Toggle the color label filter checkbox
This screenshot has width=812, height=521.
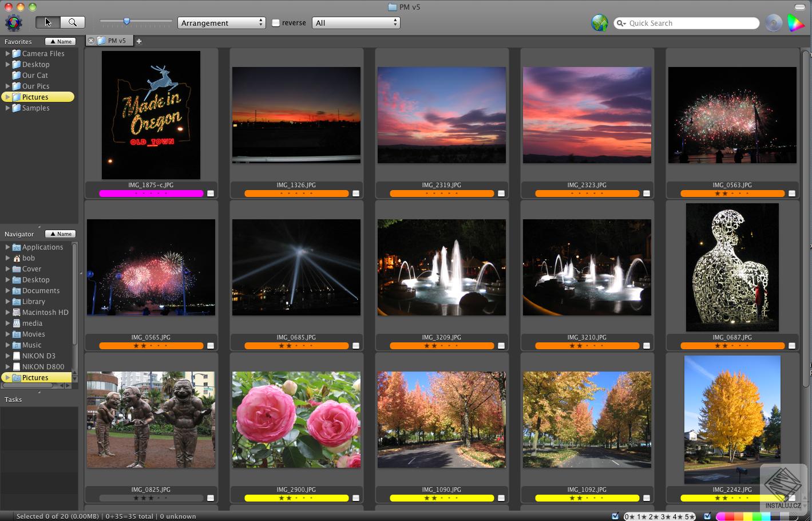click(707, 516)
